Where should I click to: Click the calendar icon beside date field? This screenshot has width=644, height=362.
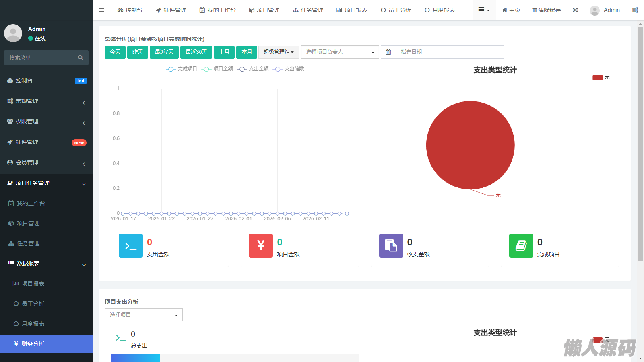coord(388,52)
